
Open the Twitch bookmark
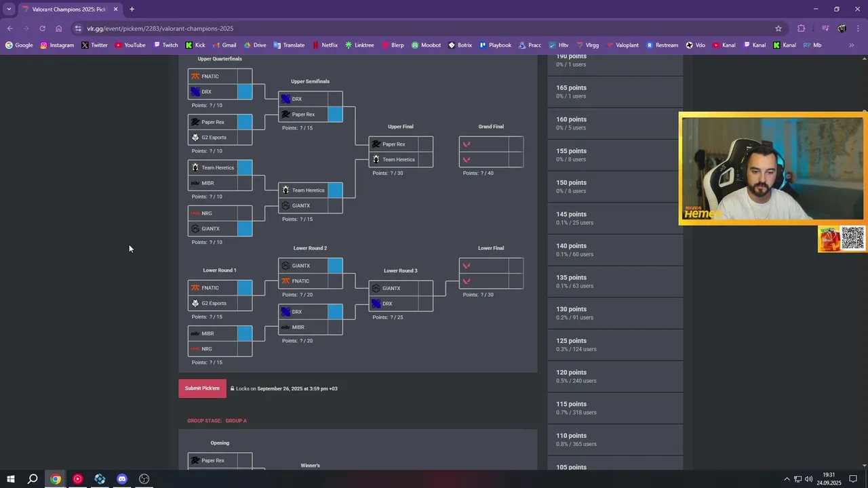[165, 45]
